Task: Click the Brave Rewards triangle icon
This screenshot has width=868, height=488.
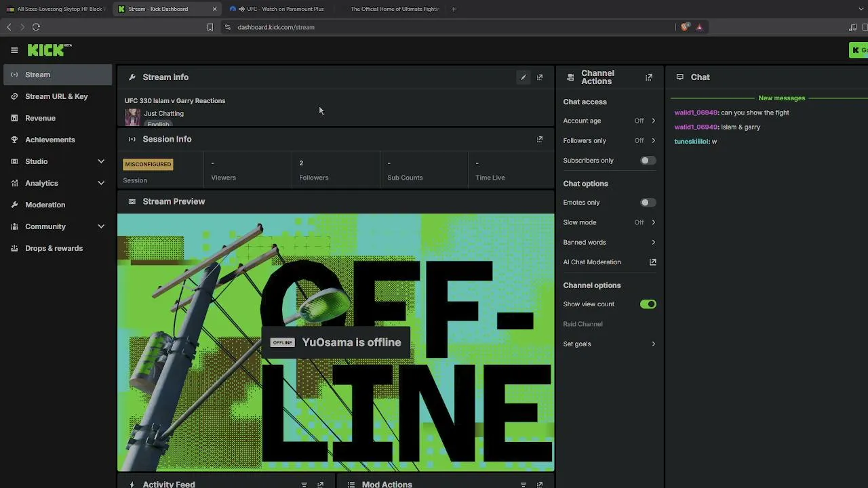Action: (x=699, y=27)
